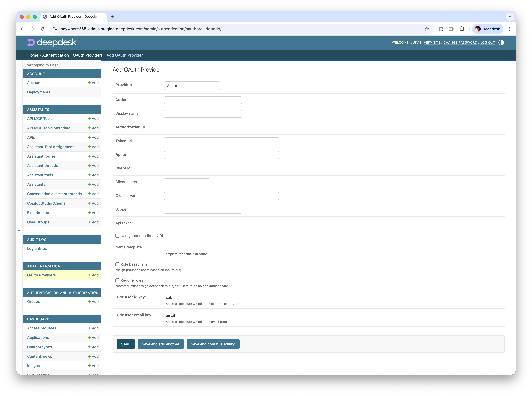Click the Save and add another button
Image resolution: width=532 pixels, height=396 pixels.
[x=160, y=344]
